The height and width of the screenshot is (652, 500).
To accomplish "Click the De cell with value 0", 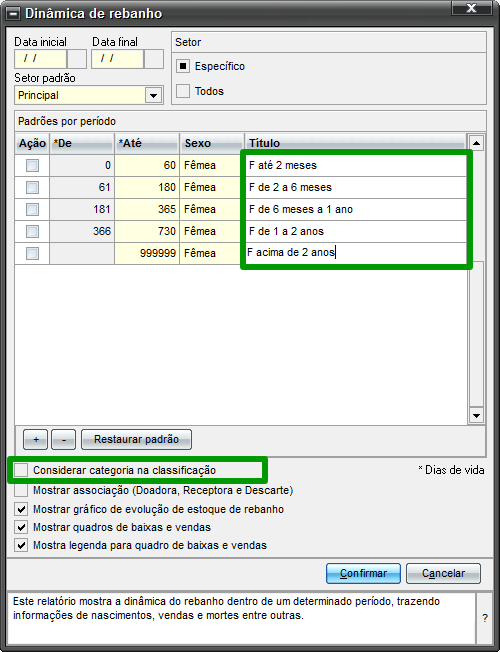I will [x=82, y=165].
